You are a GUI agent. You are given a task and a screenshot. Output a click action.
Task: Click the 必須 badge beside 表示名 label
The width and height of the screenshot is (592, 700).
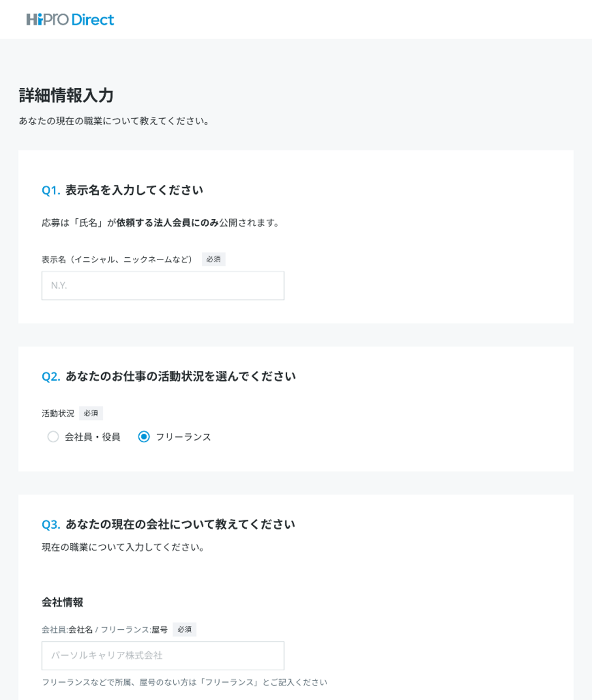(x=213, y=259)
